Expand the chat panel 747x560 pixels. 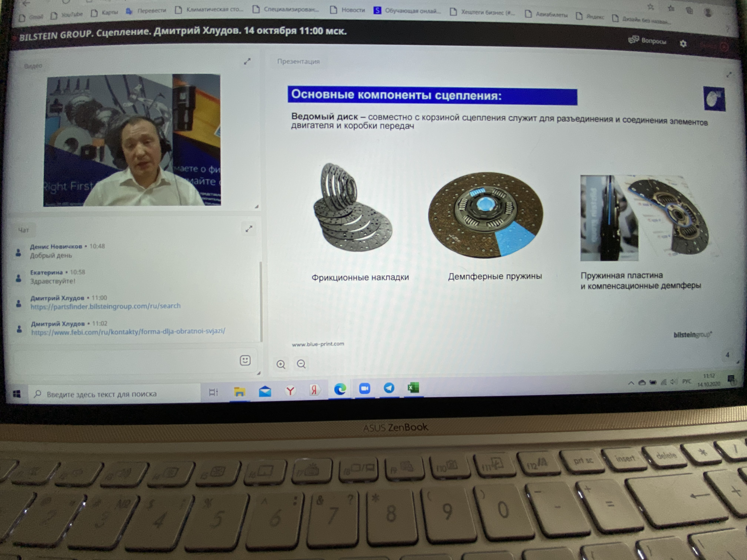(249, 229)
